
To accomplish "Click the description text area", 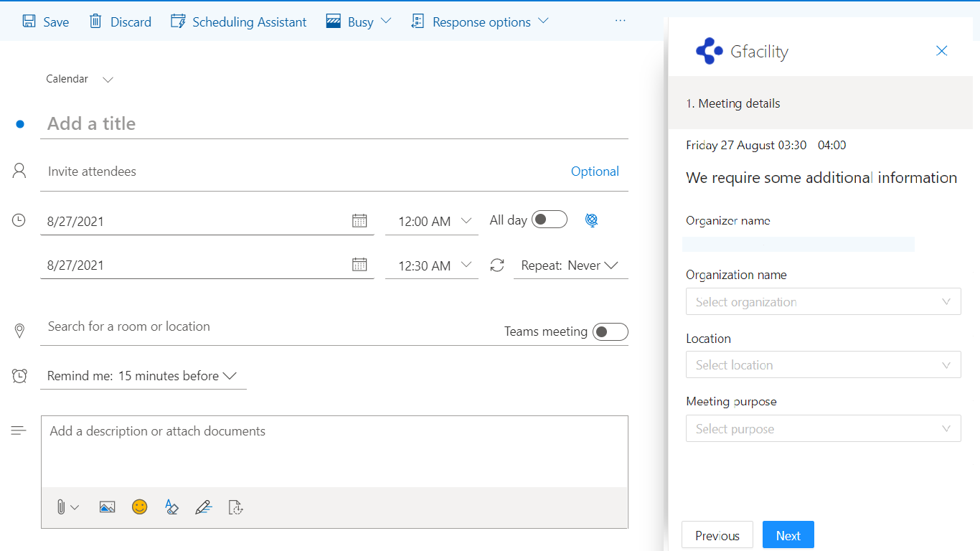I will [x=334, y=452].
